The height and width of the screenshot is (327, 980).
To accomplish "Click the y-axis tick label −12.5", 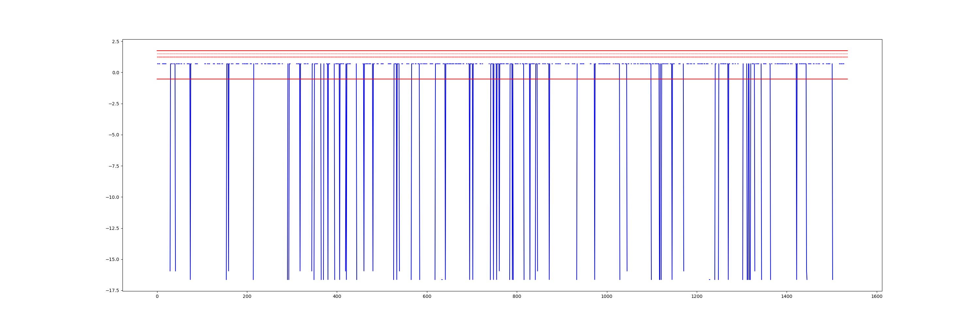I will coord(112,229).
